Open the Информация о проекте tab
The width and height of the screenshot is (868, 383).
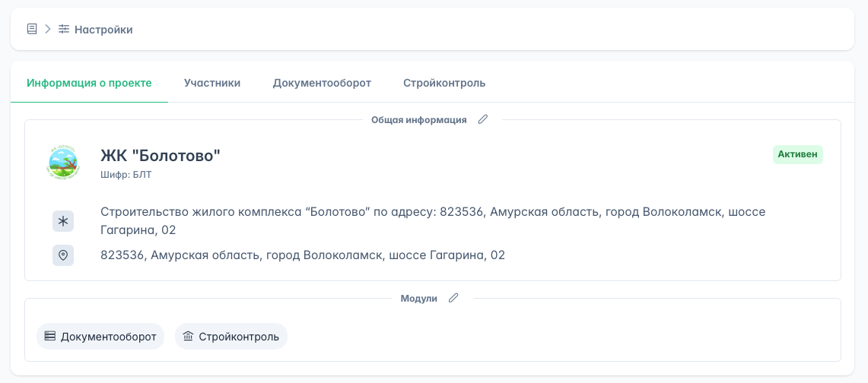pyautogui.click(x=89, y=83)
